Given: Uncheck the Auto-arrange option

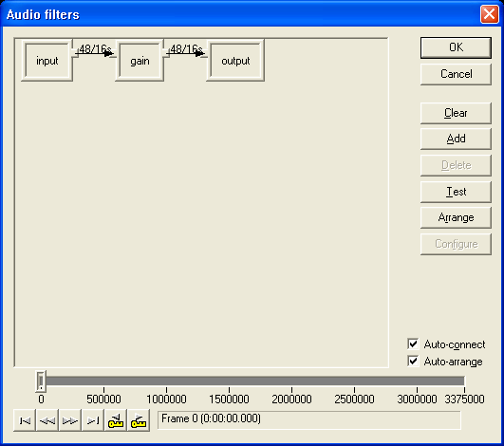Looking at the screenshot, I should tap(413, 362).
